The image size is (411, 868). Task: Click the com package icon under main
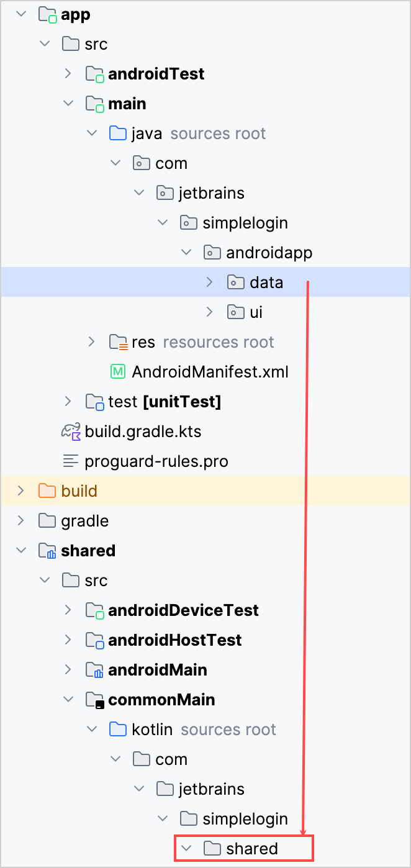(x=141, y=163)
